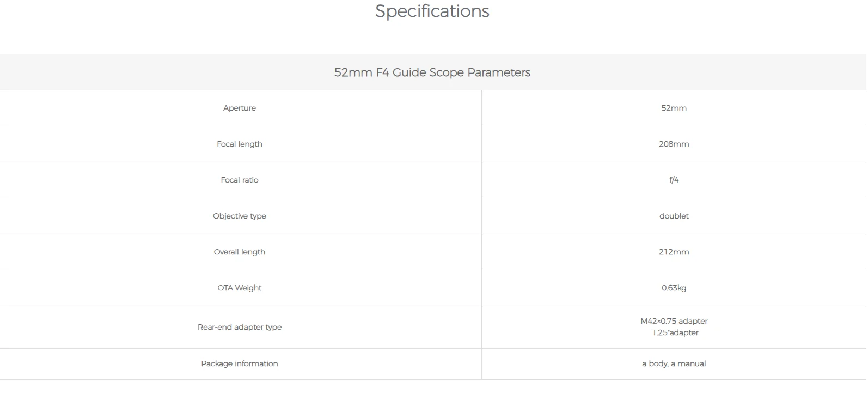This screenshot has width=868, height=400.
Task: Select the Objective type label
Action: click(x=240, y=216)
